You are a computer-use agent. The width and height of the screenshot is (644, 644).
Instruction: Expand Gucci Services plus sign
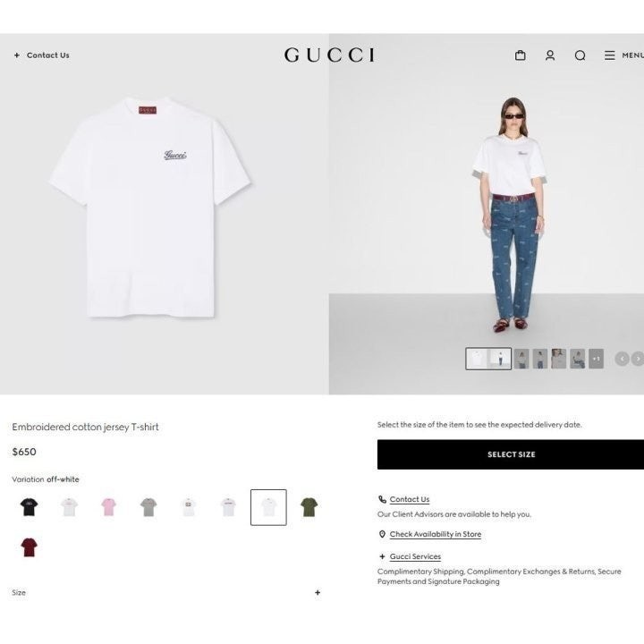click(x=382, y=556)
